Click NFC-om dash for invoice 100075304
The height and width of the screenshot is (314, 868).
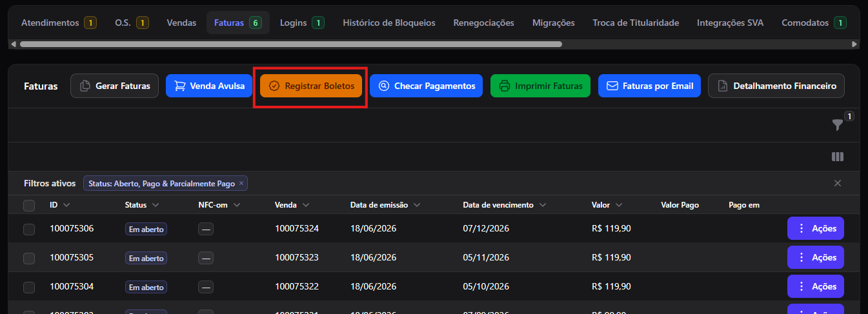pyautogui.click(x=206, y=287)
